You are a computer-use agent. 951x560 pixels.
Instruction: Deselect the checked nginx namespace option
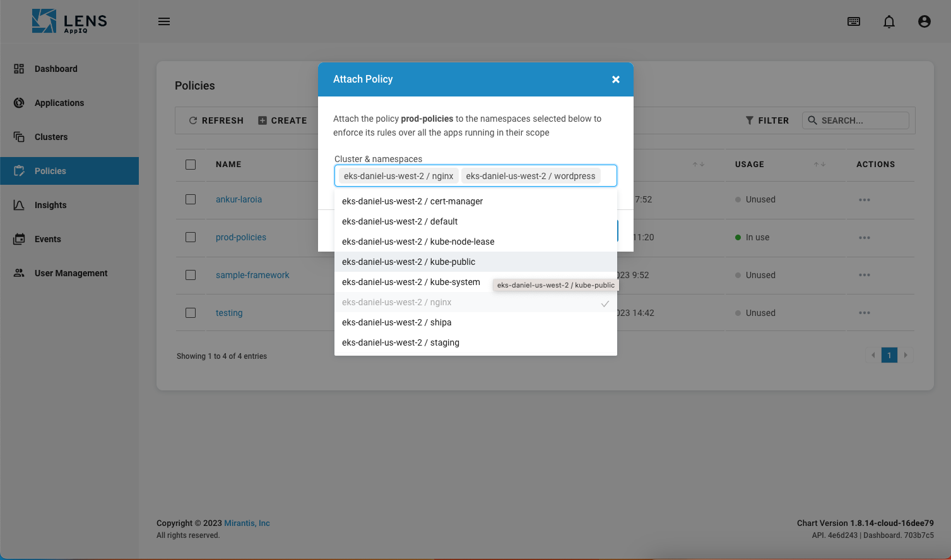point(476,302)
